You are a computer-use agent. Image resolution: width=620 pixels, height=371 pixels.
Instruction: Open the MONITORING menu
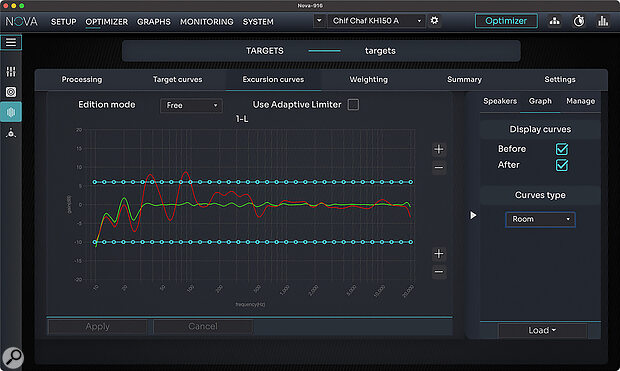207,22
